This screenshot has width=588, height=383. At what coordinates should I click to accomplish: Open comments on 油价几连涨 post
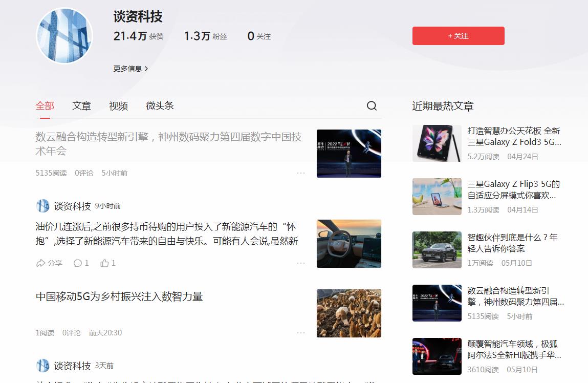(81, 263)
